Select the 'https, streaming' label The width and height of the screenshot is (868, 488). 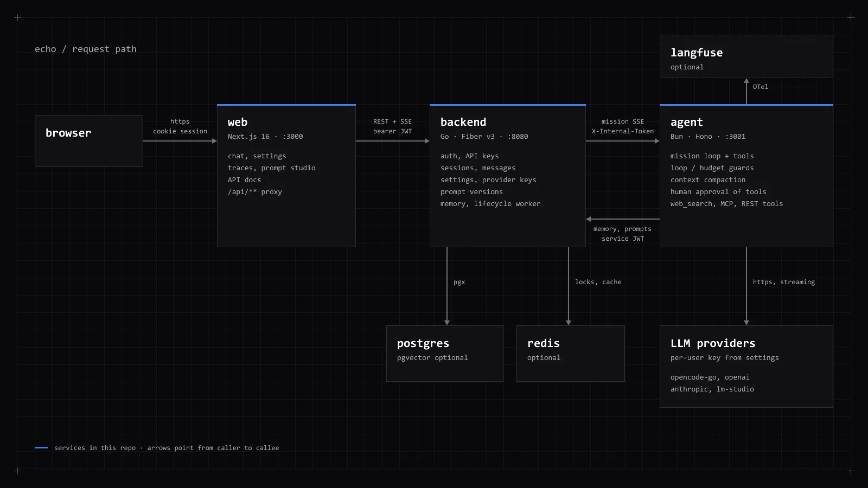[784, 282]
